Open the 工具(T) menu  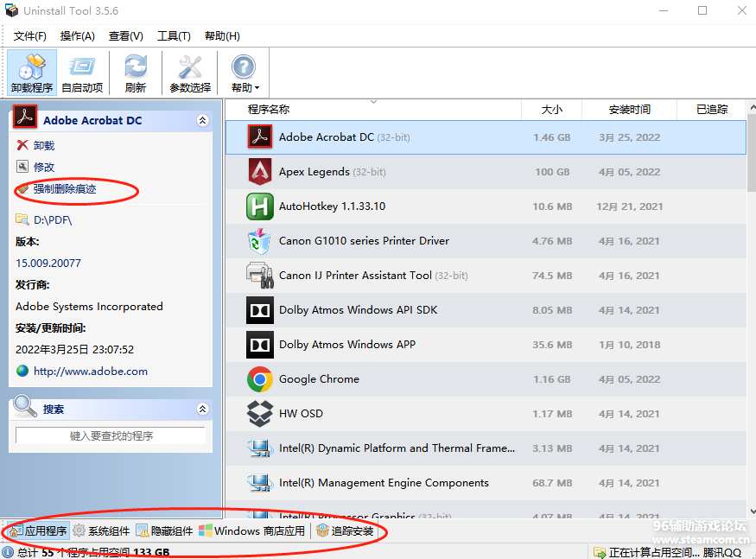point(174,35)
